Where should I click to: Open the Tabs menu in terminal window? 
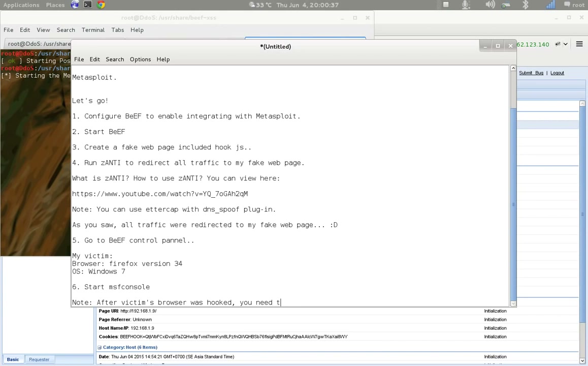117,30
